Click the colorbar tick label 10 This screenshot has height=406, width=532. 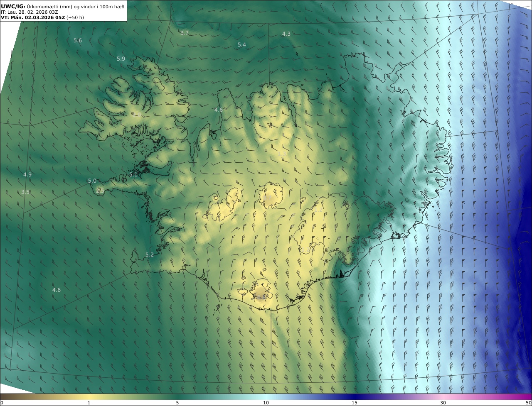click(x=266, y=403)
